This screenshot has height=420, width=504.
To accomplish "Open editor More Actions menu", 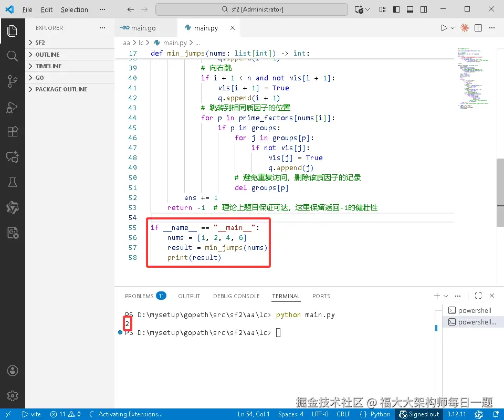I will [x=492, y=28].
